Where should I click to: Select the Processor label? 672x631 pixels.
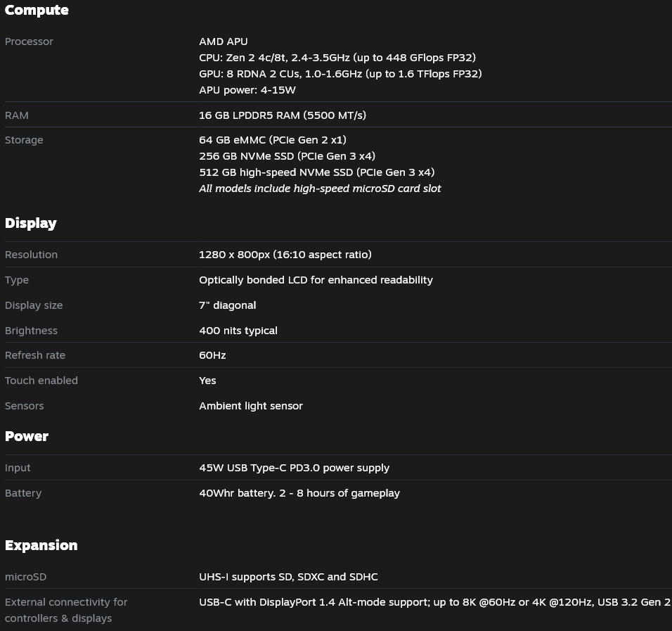(x=29, y=42)
